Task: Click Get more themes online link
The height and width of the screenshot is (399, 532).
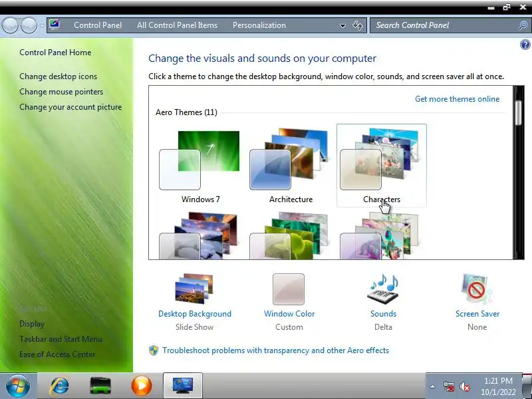Action: coord(457,99)
